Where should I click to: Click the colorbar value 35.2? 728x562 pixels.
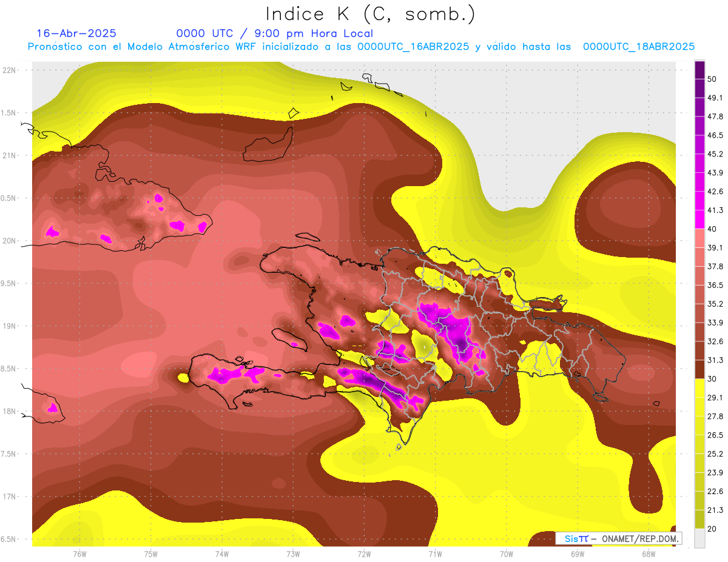pyautogui.click(x=715, y=304)
